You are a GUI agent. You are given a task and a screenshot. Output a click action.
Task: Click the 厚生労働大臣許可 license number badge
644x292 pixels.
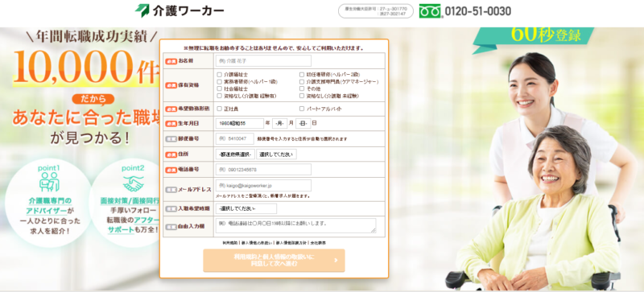[375, 11]
